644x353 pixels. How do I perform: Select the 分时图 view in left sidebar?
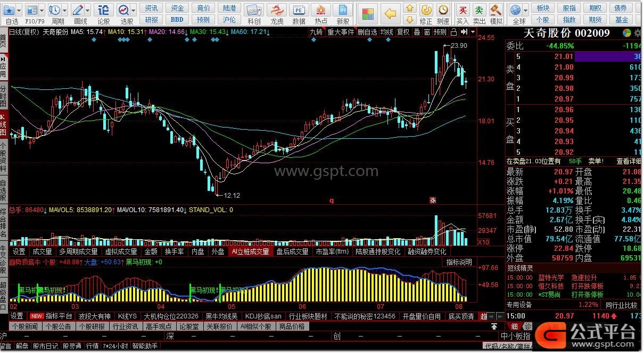point(3,96)
